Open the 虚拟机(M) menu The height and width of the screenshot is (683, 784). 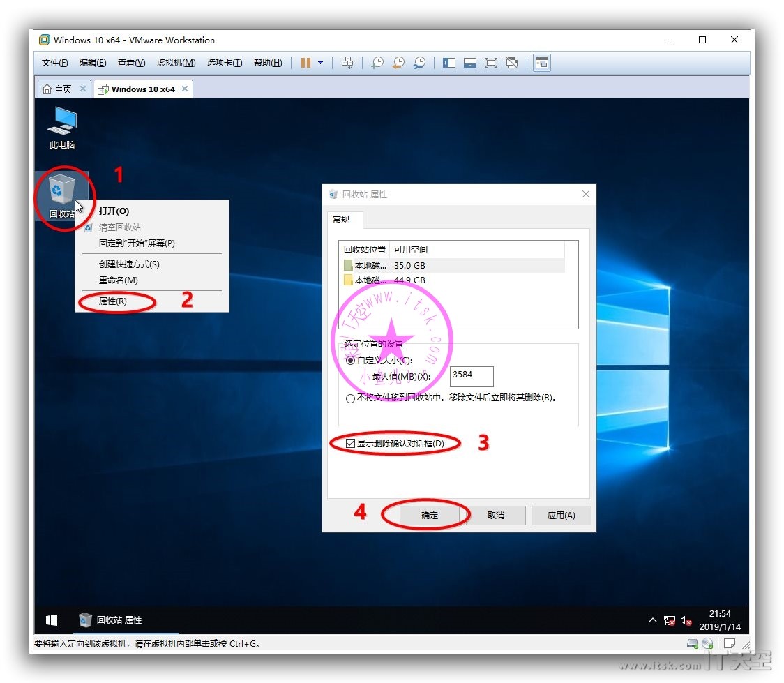click(176, 63)
